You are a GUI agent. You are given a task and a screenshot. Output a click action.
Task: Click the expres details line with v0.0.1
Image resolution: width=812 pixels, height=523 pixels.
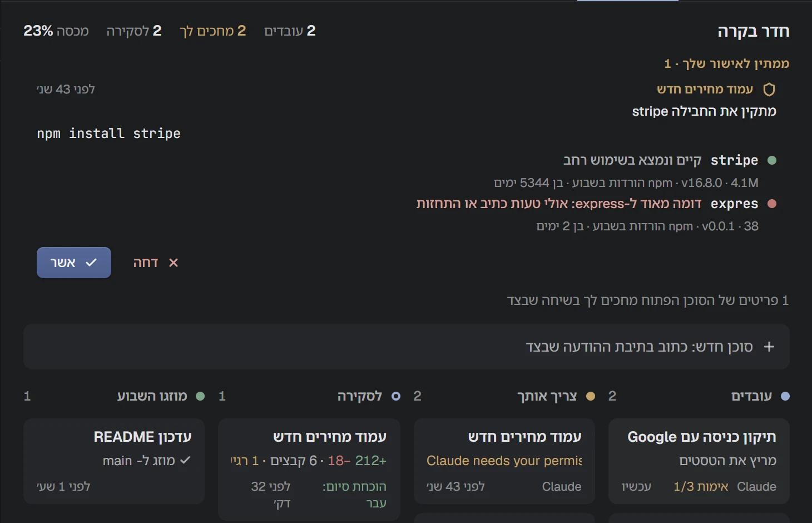coord(647,226)
